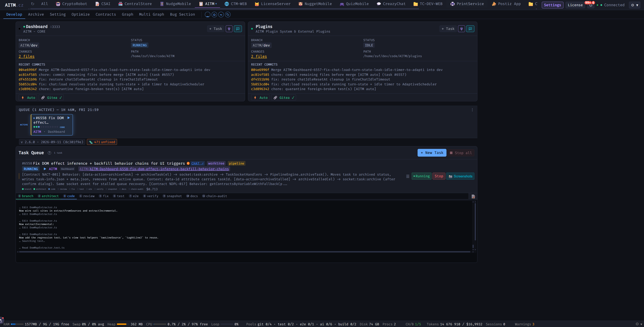Viewport: 644px width, 327px height.
Task: Stop all running tasks
Action: 461,153
